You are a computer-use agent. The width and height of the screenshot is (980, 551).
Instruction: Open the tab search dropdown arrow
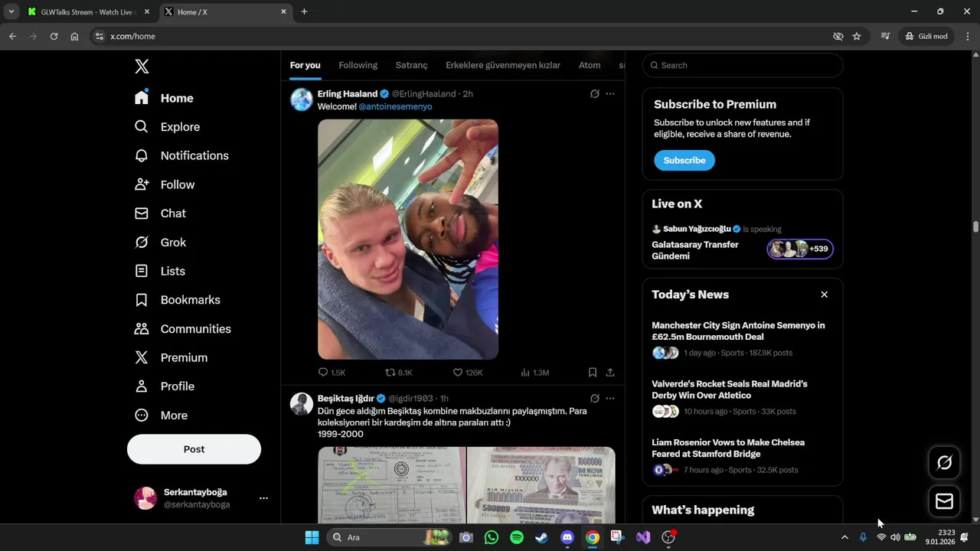pos(11,11)
